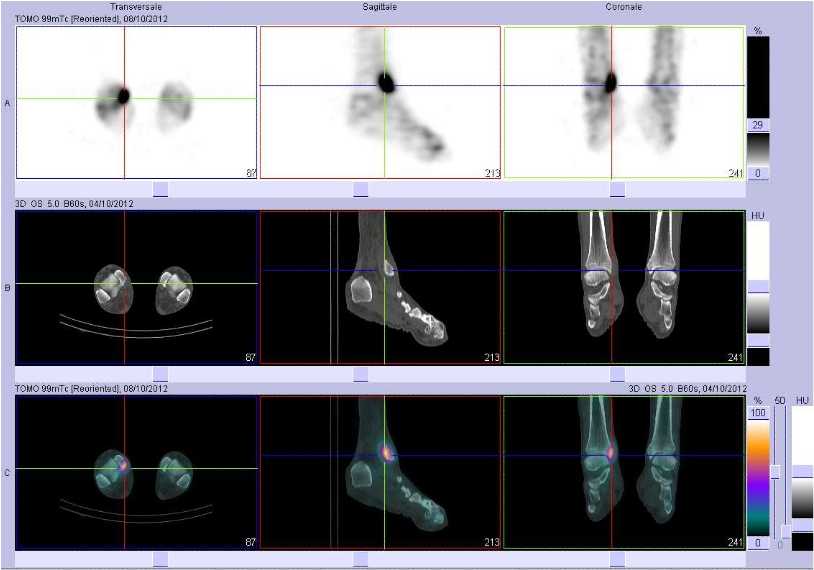Click the Coronale column header
This screenshot has height=570, width=814.
coord(623,7)
